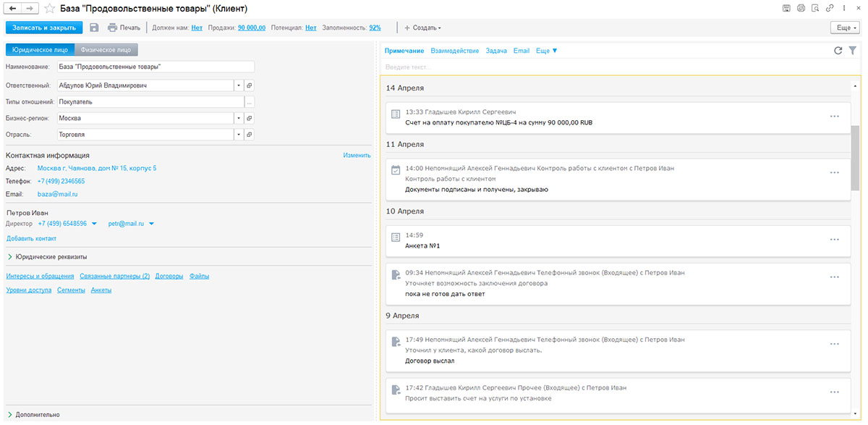Click the activity feed vertical scrollbar
This screenshot has width=868, height=425.
click(855, 156)
